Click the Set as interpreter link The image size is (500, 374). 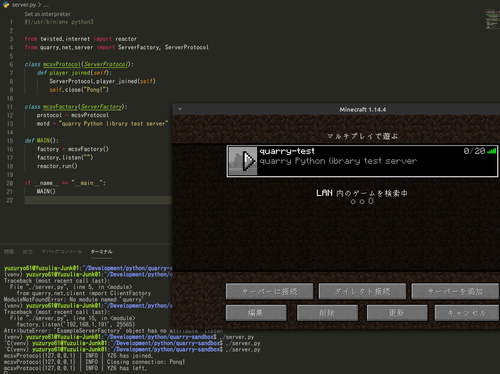[47, 14]
